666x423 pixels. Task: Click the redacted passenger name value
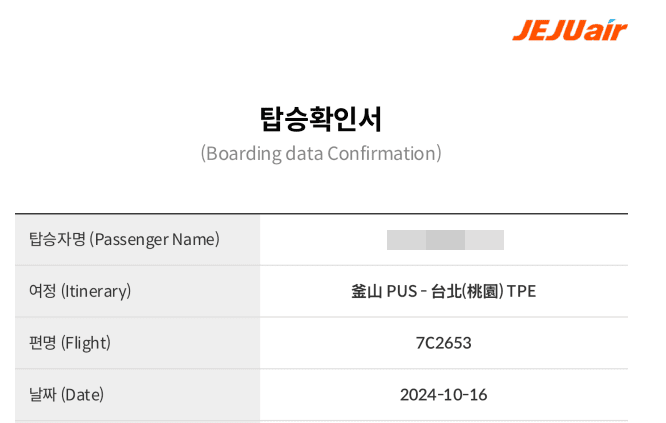[x=444, y=239]
